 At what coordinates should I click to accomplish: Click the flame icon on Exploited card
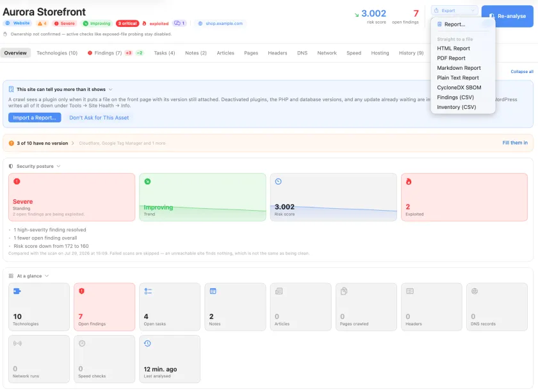409,181
